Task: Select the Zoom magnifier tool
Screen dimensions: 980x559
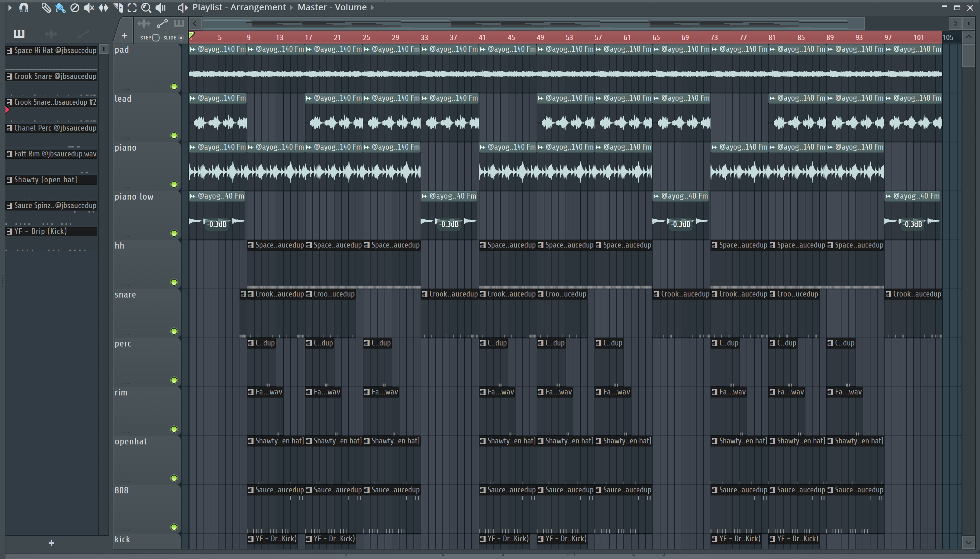Action: 146,8
